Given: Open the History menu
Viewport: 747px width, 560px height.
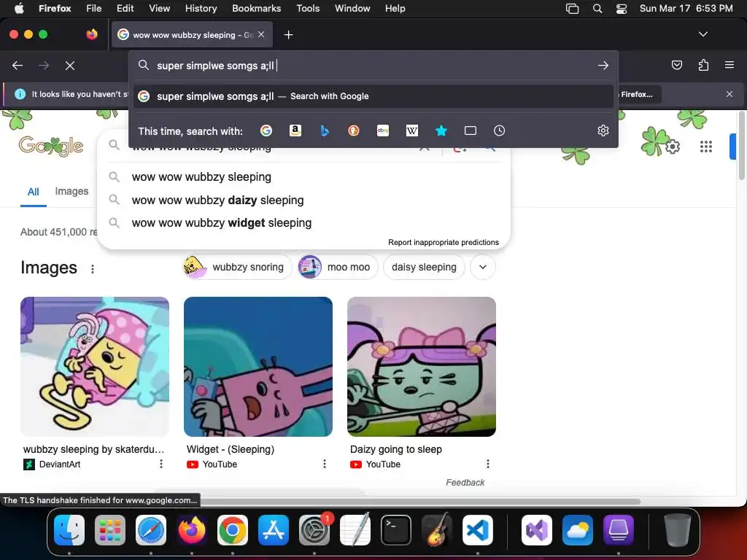Looking at the screenshot, I should pos(201,9).
